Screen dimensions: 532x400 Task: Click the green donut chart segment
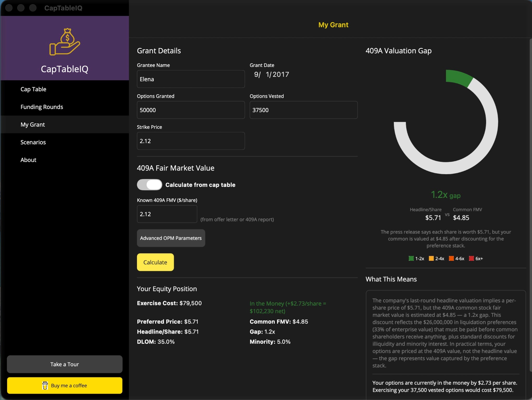pyautogui.click(x=458, y=77)
